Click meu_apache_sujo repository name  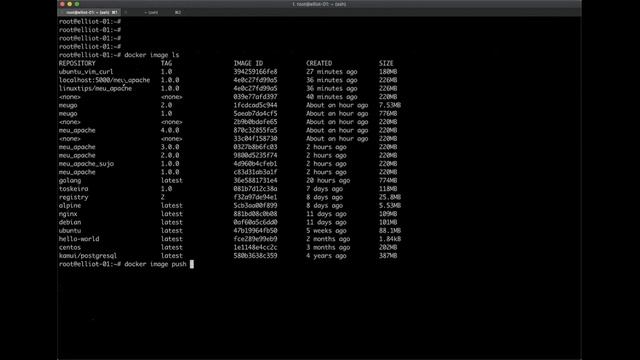[86, 164]
